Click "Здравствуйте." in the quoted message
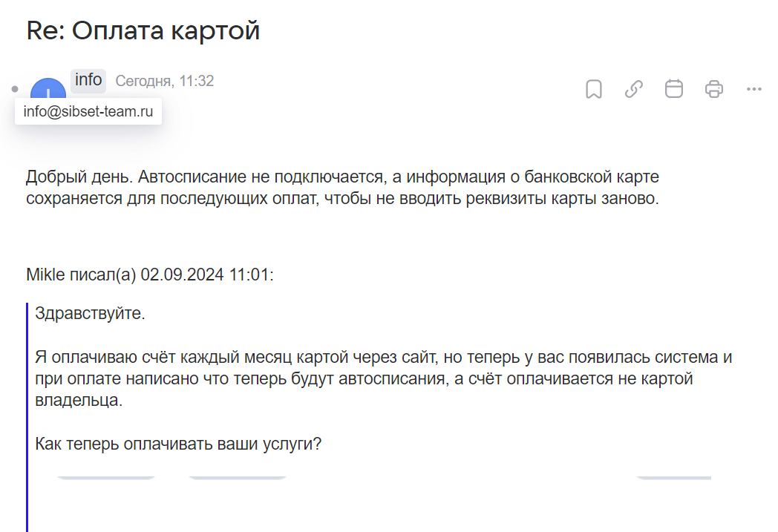This screenshot has height=532, width=778. pos(90,313)
